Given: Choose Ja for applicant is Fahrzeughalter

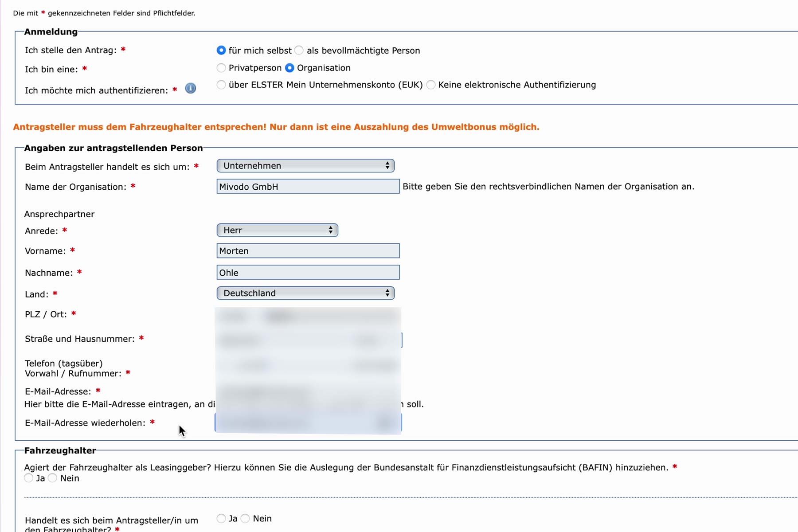Looking at the screenshot, I should (221, 518).
